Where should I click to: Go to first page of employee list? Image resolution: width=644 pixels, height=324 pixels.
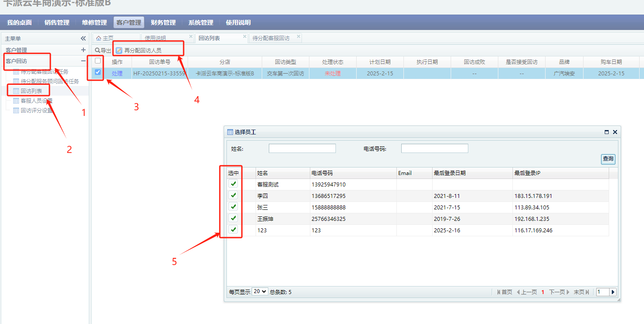click(x=505, y=292)
